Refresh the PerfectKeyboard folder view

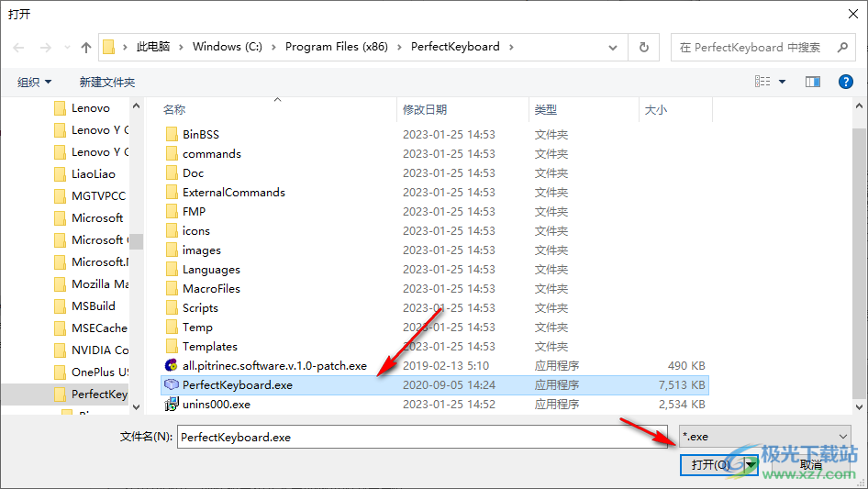[644, 47]
